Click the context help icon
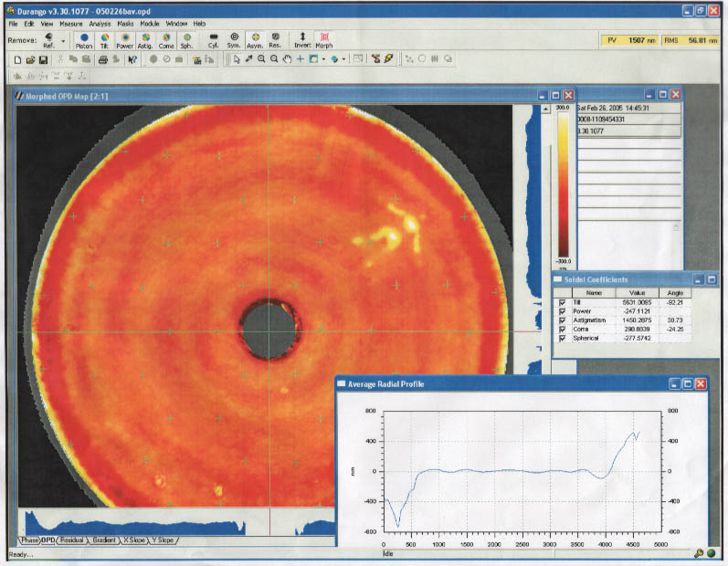The height and width of the screenshot is (566, 728). point(132,59)
